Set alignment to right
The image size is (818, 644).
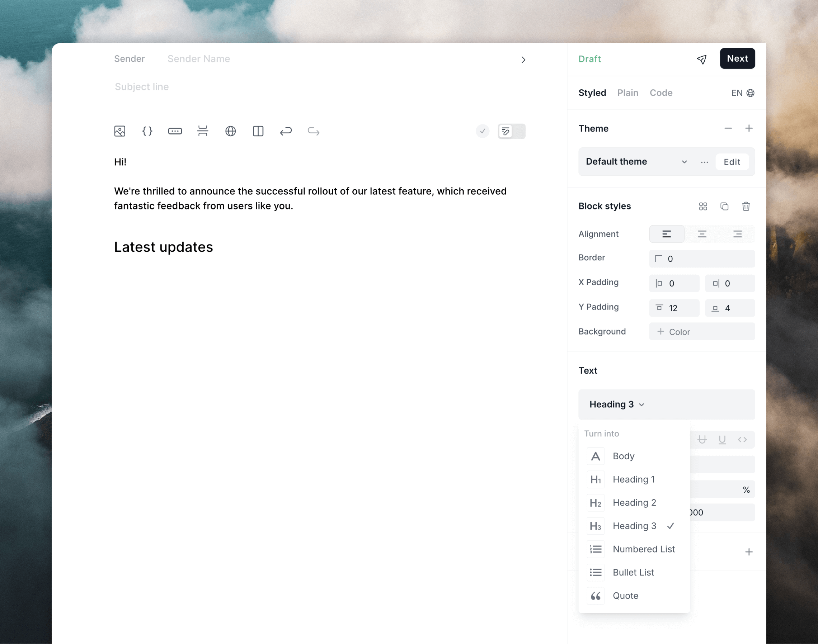(737, 234)
